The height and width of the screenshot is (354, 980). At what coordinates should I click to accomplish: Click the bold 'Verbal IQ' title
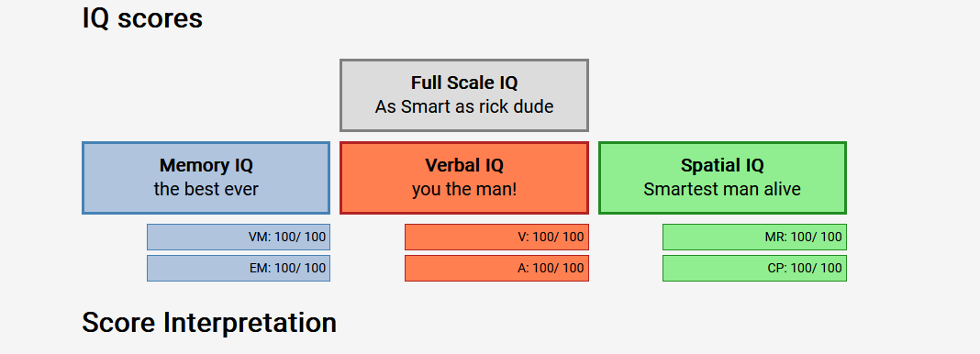pos(464,165)
